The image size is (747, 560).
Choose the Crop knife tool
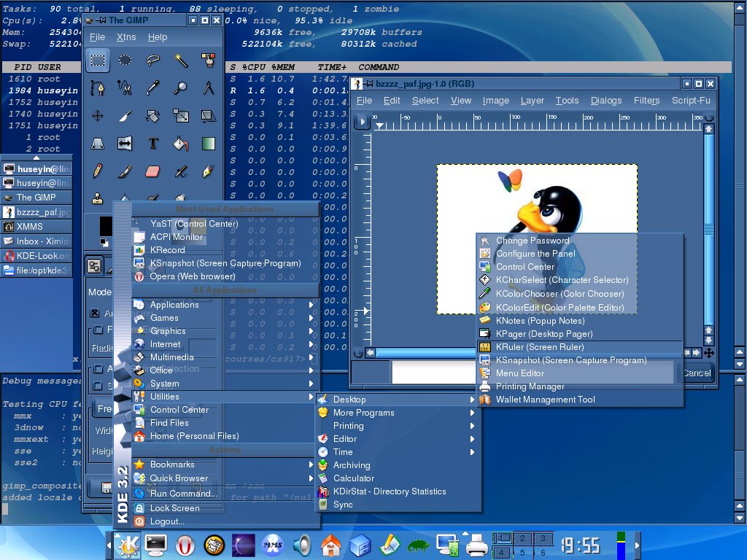click(125, 116)
